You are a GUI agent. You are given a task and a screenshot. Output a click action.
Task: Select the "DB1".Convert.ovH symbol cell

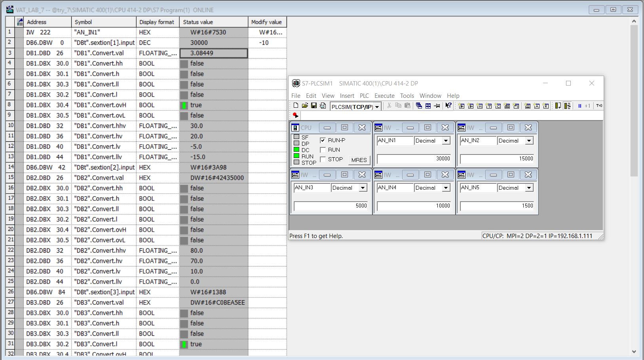104,105
